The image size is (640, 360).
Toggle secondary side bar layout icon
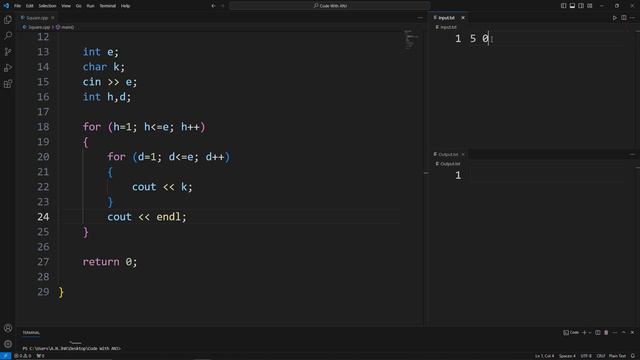(581, 6)
